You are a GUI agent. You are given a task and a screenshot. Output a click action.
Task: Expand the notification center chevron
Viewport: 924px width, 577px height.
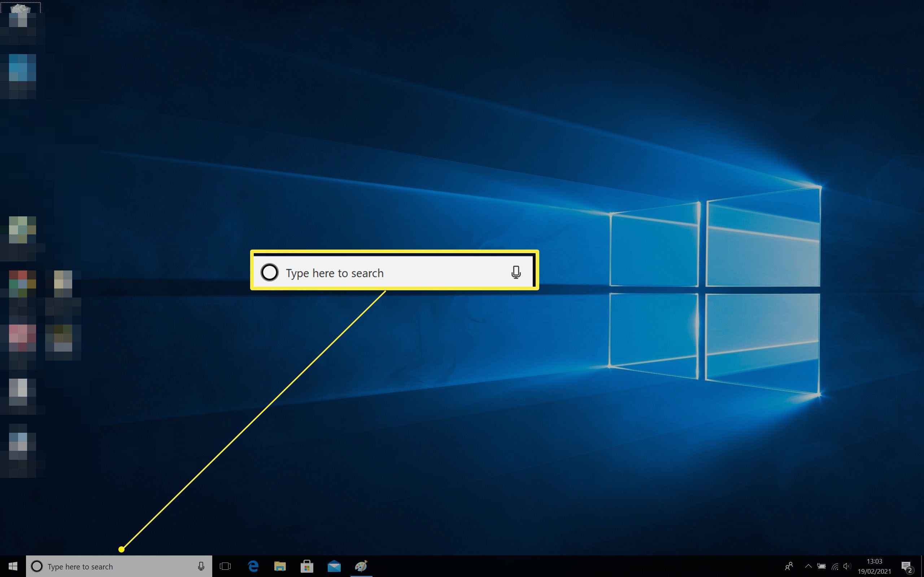(807, 567)
